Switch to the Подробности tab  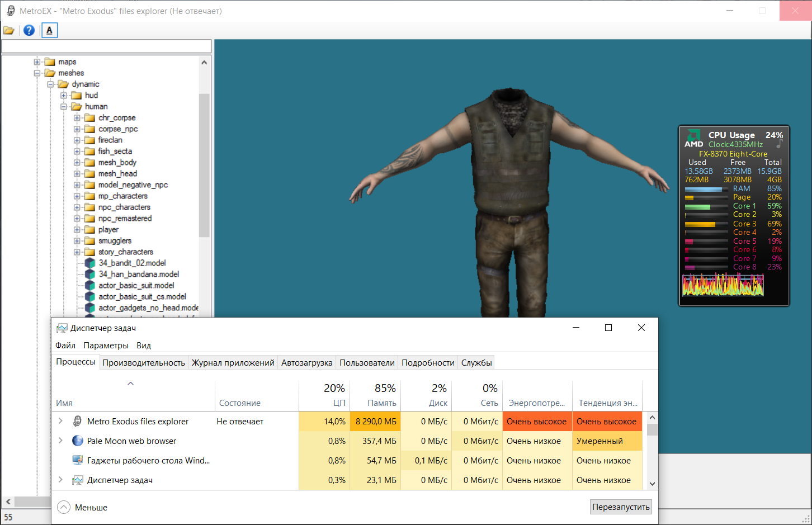pyautogui.click(x=428, y=362)
